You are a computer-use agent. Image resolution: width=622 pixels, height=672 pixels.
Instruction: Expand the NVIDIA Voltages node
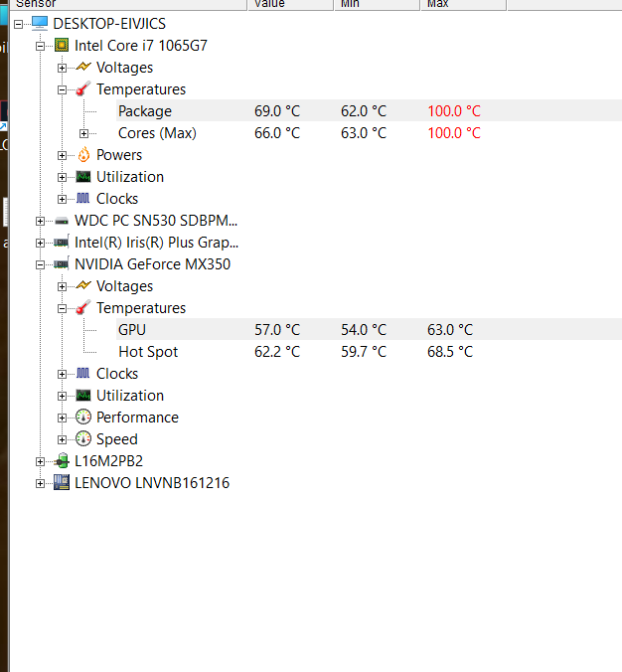63,286
